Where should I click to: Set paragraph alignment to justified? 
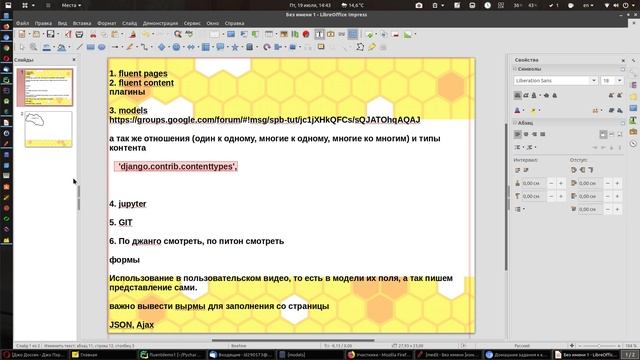(543, 134)
